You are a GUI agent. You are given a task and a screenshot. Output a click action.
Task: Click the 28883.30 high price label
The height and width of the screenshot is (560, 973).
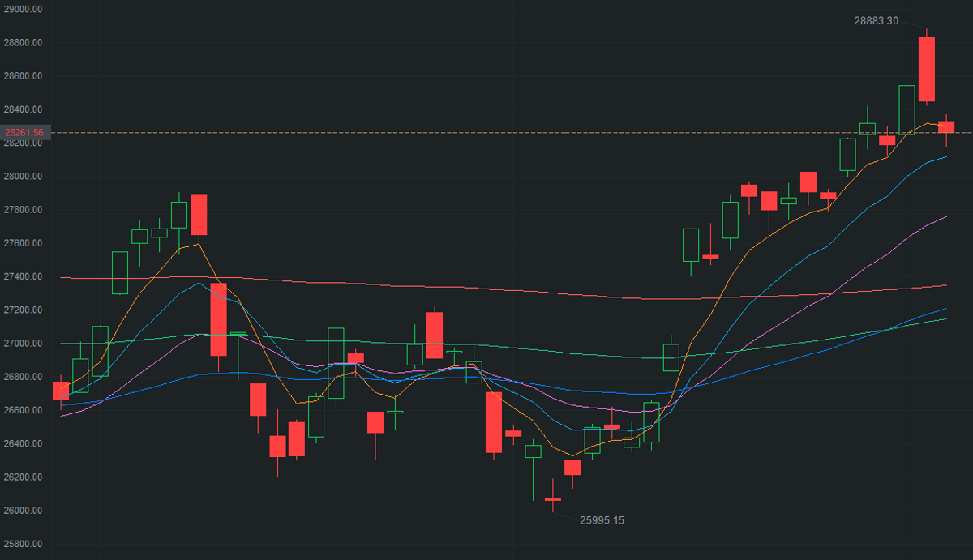coord(877,21)
